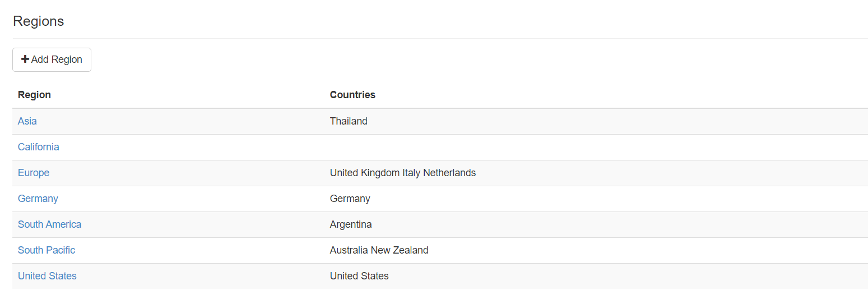Open the California region link
This screenshot has width=868, height=308.
38,147
